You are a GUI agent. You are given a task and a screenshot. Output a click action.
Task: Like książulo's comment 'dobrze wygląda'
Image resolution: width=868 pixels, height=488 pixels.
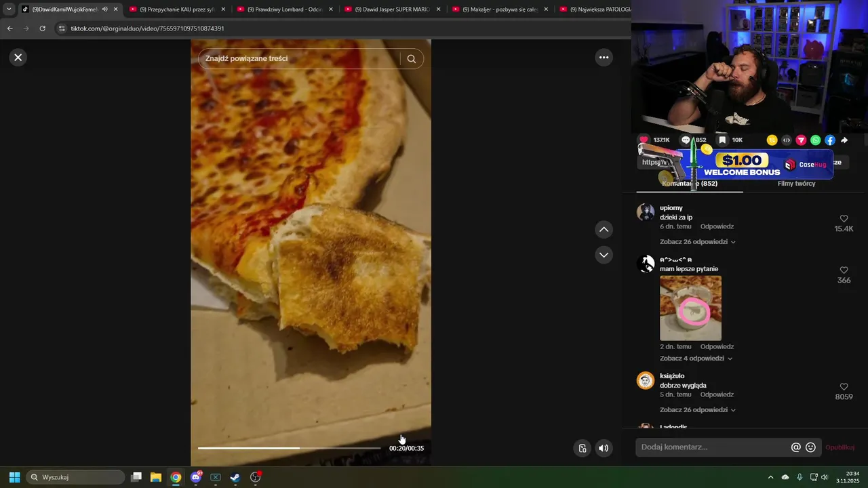[844, 387]
